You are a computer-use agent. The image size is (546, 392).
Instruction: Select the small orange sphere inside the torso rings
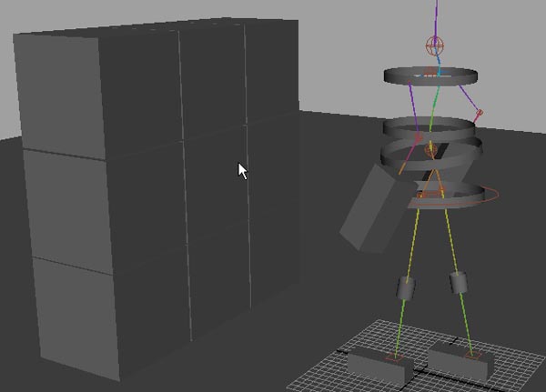[430, 149]
